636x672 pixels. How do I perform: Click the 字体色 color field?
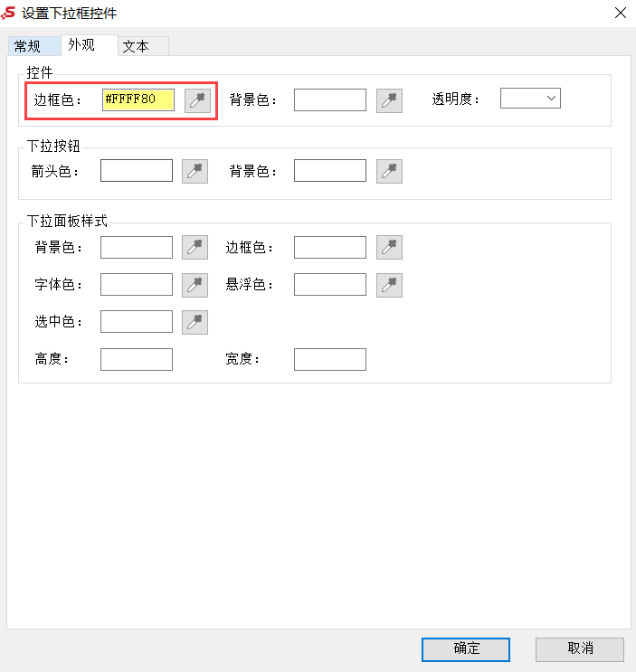tap(137, 284)
